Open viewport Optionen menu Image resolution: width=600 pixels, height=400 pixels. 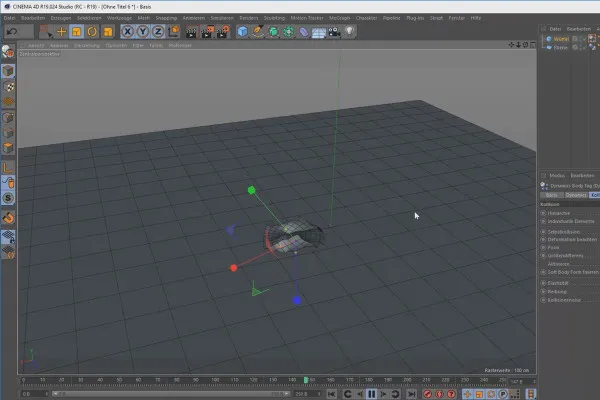[x=116, y=46]
